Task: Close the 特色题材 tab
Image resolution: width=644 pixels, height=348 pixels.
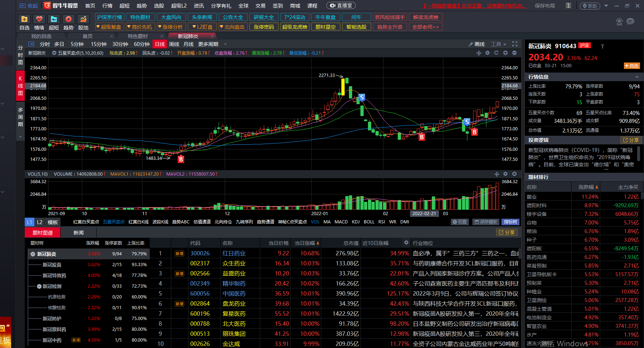Action: pyautogui.click(x=162, y=36)
